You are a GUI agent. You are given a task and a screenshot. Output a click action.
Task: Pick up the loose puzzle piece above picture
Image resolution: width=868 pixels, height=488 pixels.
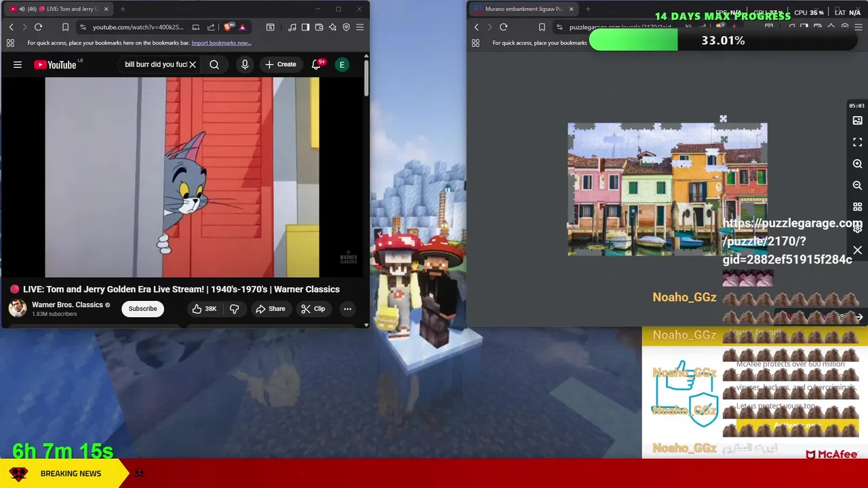(723, 119)
